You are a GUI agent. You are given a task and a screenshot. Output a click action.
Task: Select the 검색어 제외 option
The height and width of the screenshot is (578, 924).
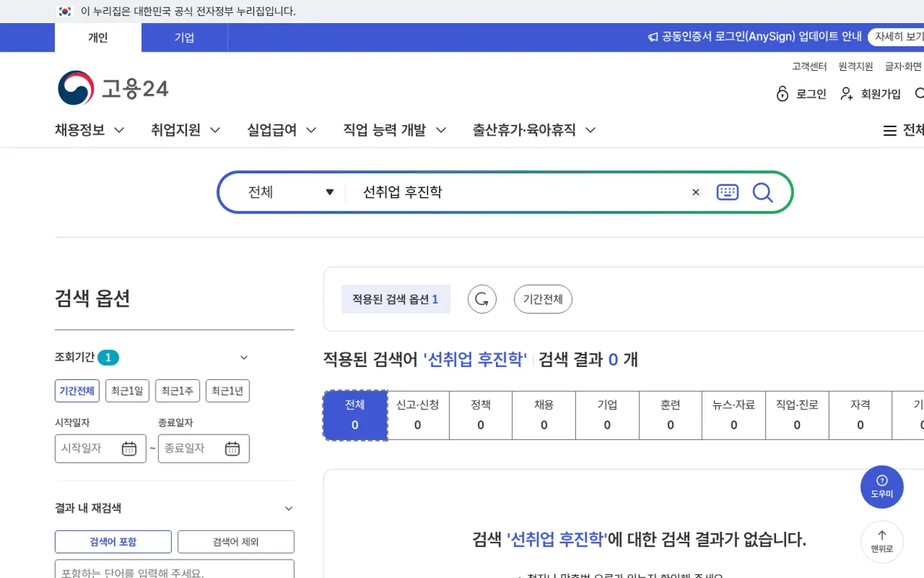pyautogui.click(x=236, y=542)
